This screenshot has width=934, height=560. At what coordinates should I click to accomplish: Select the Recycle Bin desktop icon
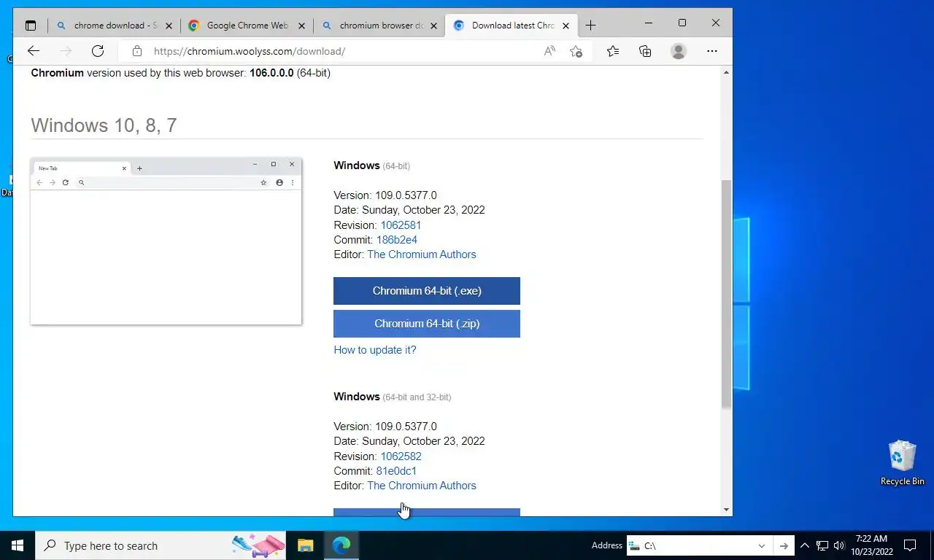click(902, 463)
